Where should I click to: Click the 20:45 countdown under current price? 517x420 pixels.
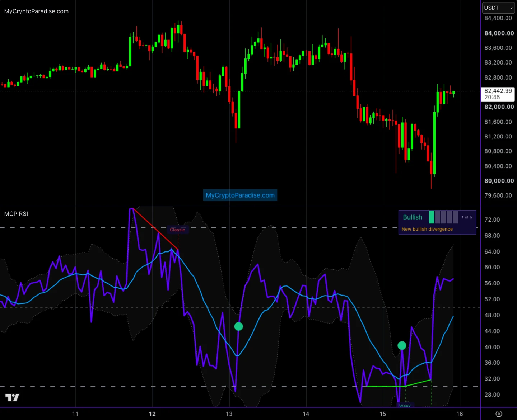coord(492,97)
